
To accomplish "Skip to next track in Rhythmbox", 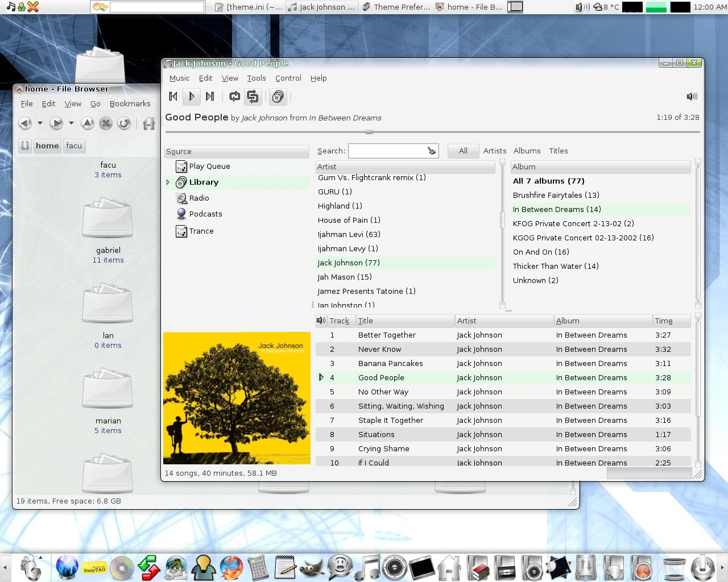I will click(x=210, y=97).
